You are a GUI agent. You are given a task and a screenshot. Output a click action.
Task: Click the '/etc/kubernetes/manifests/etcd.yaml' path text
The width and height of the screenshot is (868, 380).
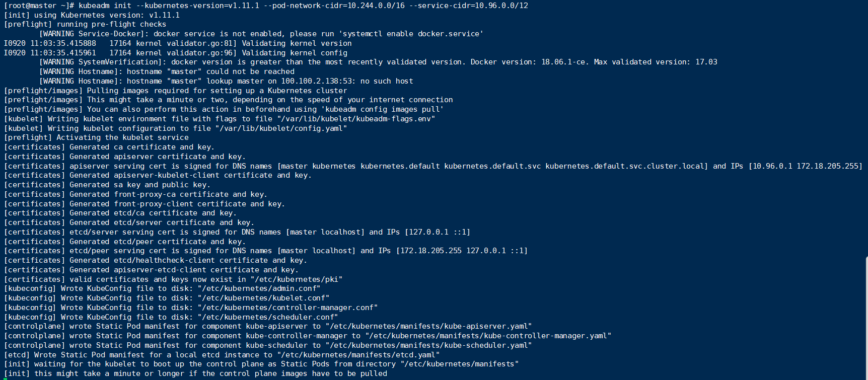[x=358, y=355]
